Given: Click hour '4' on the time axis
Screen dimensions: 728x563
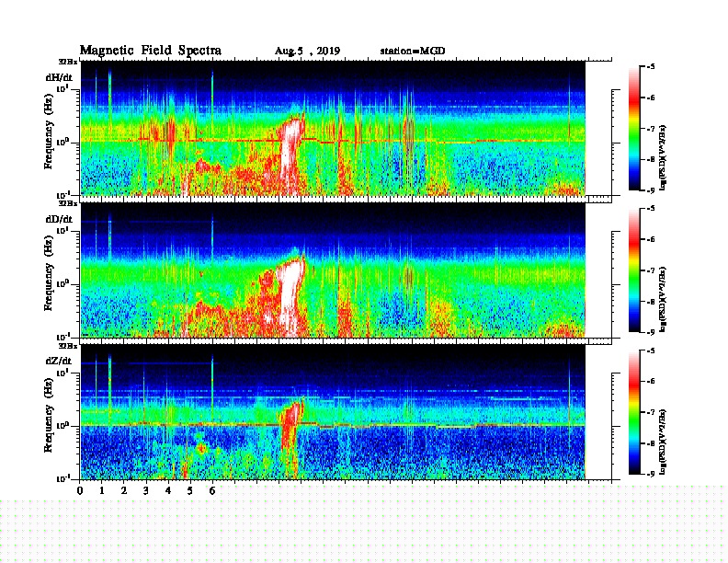Looking at the screenshot, I should point(168,490).
